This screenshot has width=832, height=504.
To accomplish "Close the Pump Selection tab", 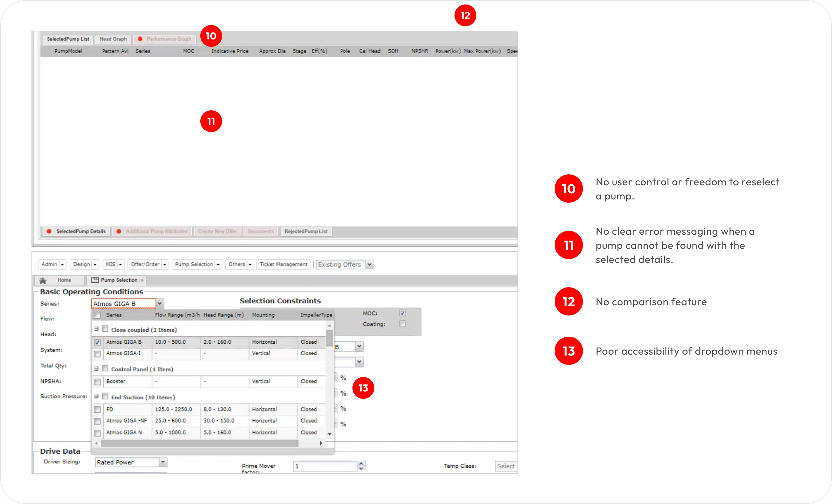I will coord(142,280).
